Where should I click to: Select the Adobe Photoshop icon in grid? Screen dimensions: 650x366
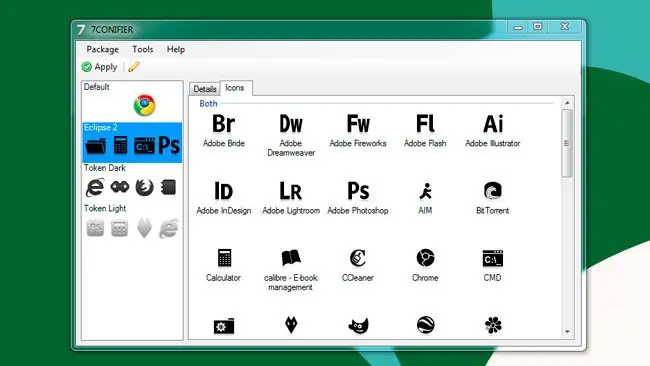(x=358, y=191)
